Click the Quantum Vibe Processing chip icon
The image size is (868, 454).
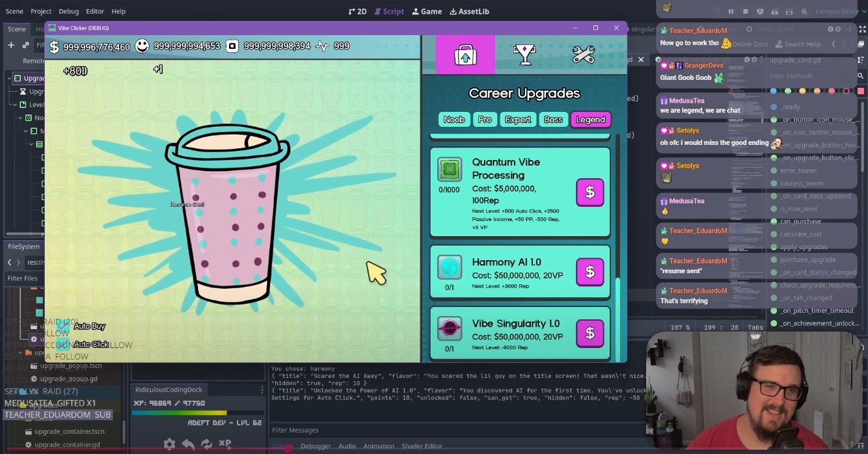tap(449, 170)
